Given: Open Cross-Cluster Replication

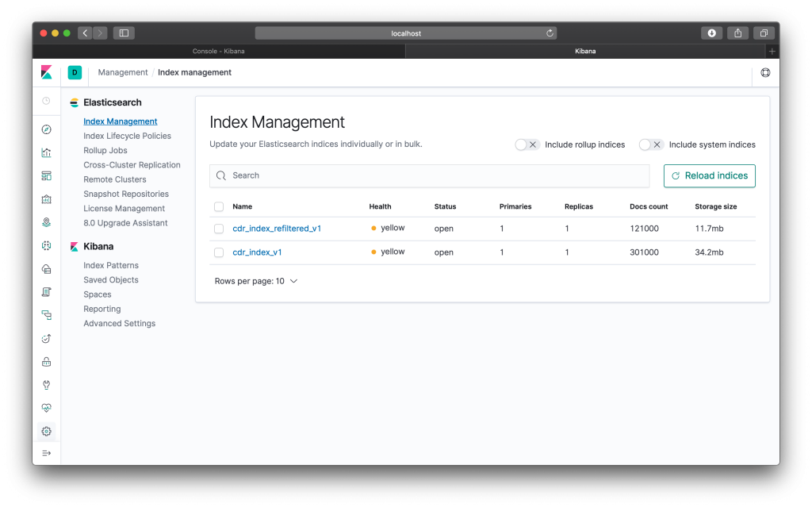Looking at the screenshot, I should point(132,165).
